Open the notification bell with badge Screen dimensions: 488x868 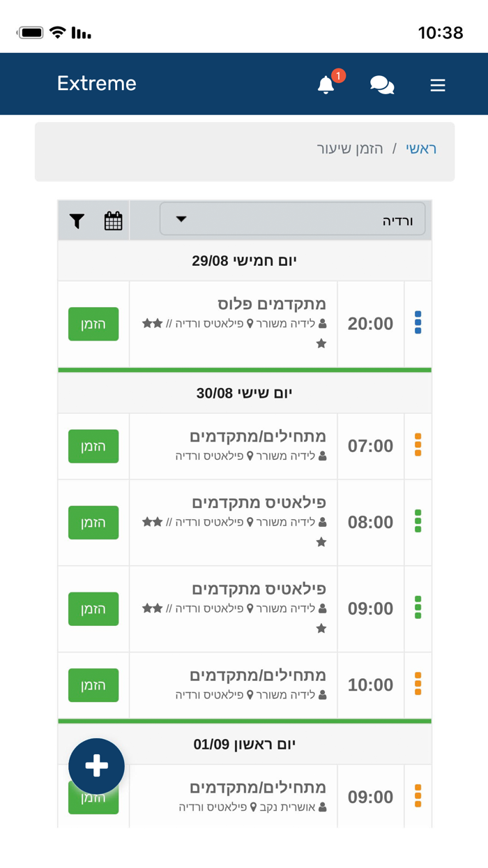point(326,84)
